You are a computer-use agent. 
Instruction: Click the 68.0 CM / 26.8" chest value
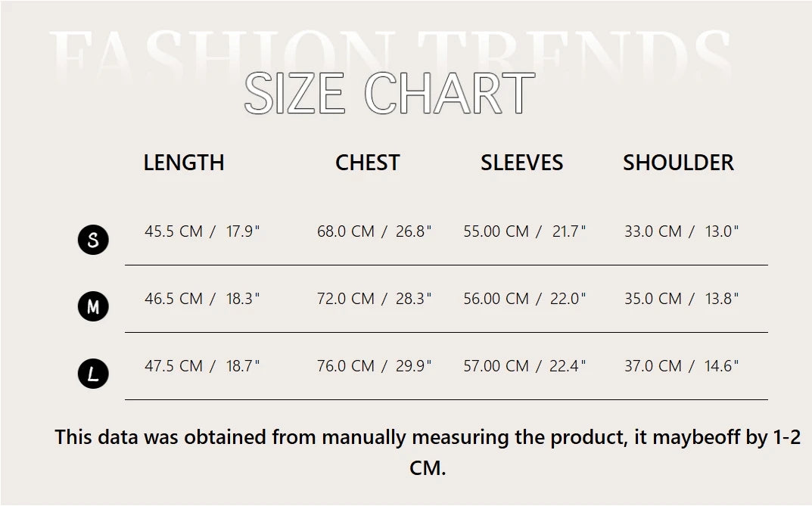tap(374, 231)
